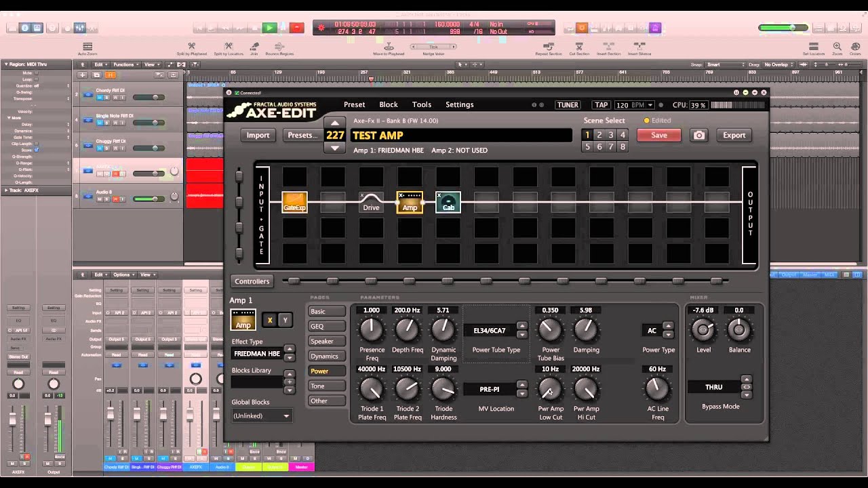Select scene 7 in Scene Select
868x488 pixels.
pyautogui.click(x=610, y=146)
